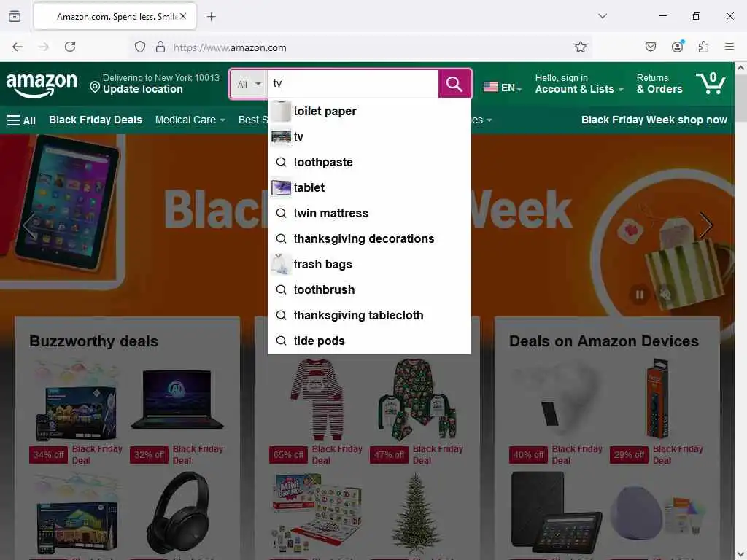Open the All search category dropdown
The width and height of the screenshot is (747, 560).
pyautogui.click(x=249, y=85)
